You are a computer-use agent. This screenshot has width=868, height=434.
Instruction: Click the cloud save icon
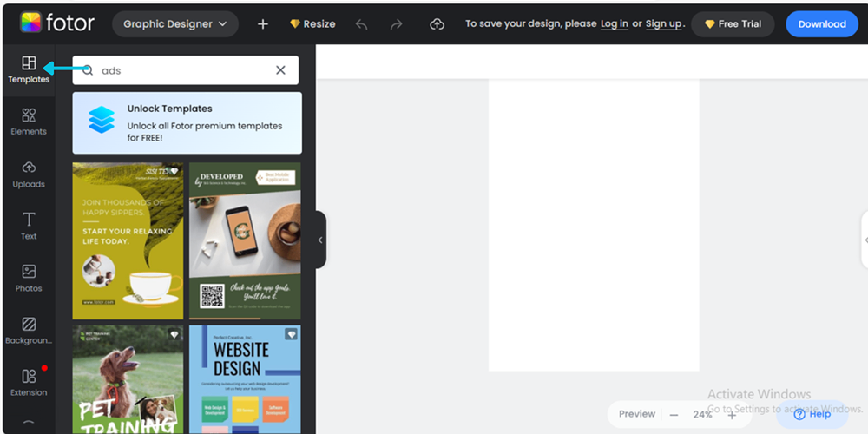437,23
